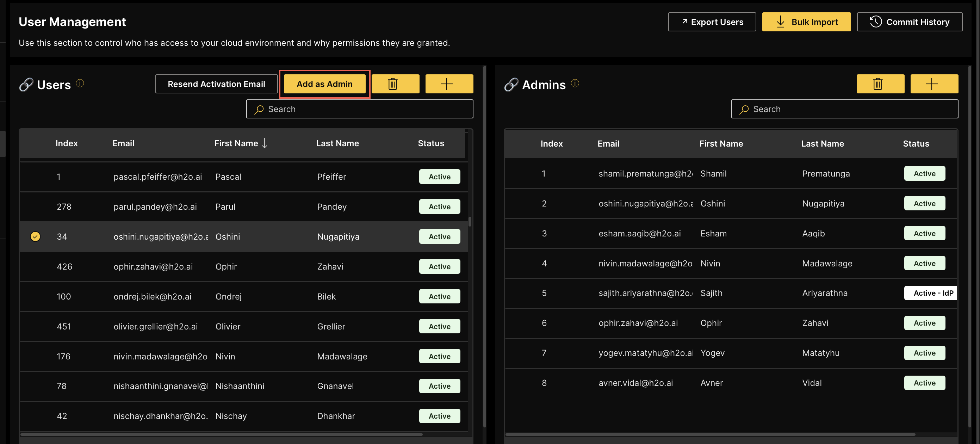This screenshot has width=980, height=444.
Task: Click Resend Activation Email button
Action: (x=216, y=84)
